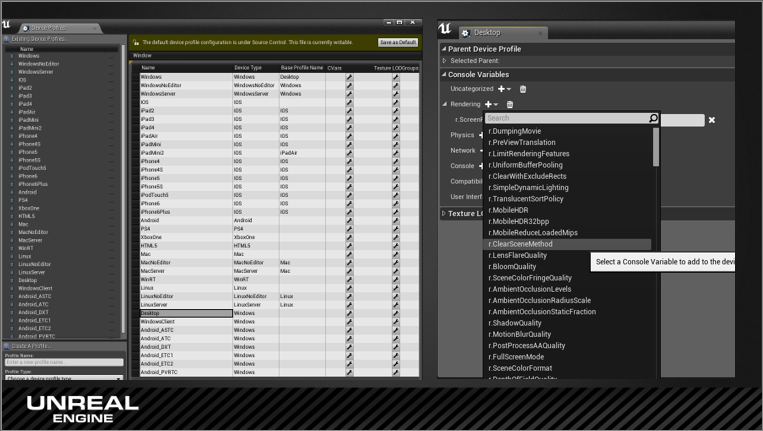Image resolution: width=763 pixels, height=431 pixels.
Task: Choose r.TranslucentSortPolicy from variable list
Action: (526, 199)
